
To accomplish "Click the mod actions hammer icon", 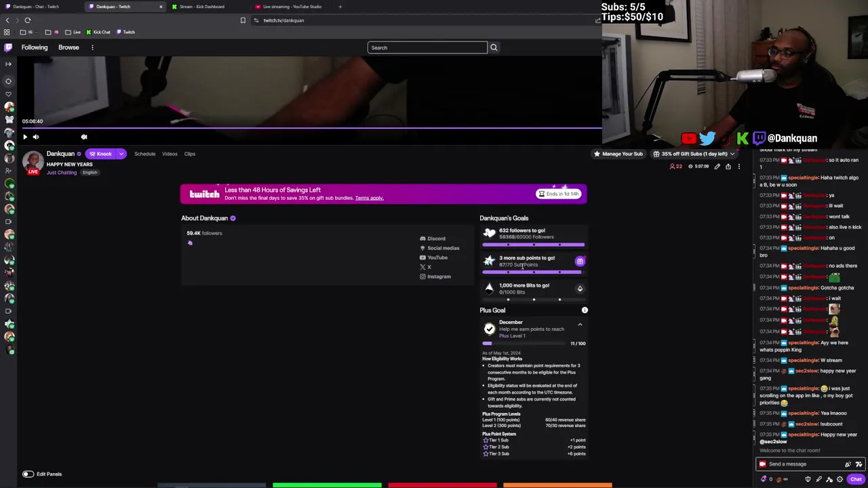I will (x=829, y=479).
